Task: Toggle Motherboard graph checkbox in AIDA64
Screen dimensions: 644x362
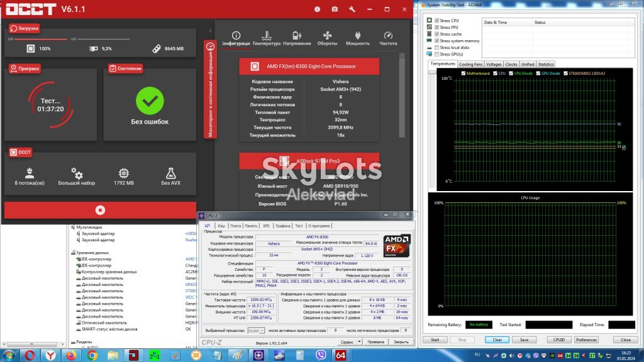Action: click(x=464, y=74)
